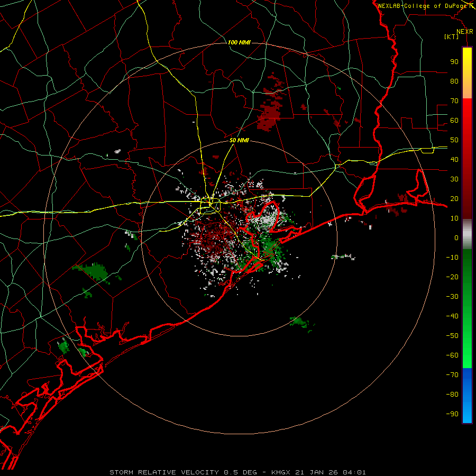The image size is (476, 476).
Task: Click the "[KT]" units label
Action: pyautogui.click(x=451, y=36)
